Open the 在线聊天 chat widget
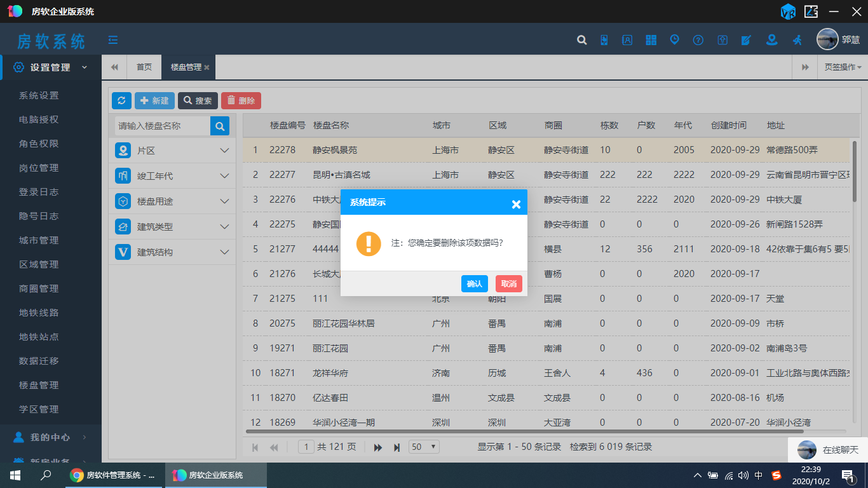The width and height of the screenshot is (868, 488). [x=828, y=450]
